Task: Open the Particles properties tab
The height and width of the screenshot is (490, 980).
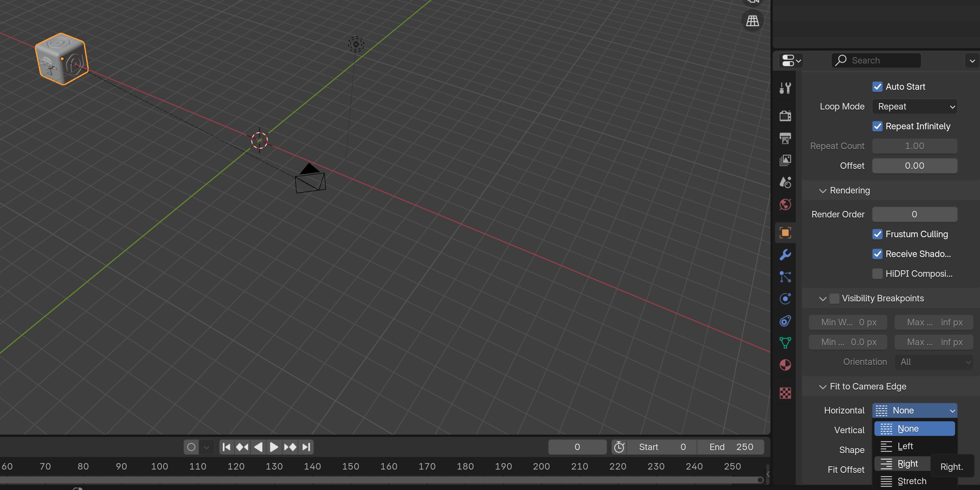Action: pos(785,277)
